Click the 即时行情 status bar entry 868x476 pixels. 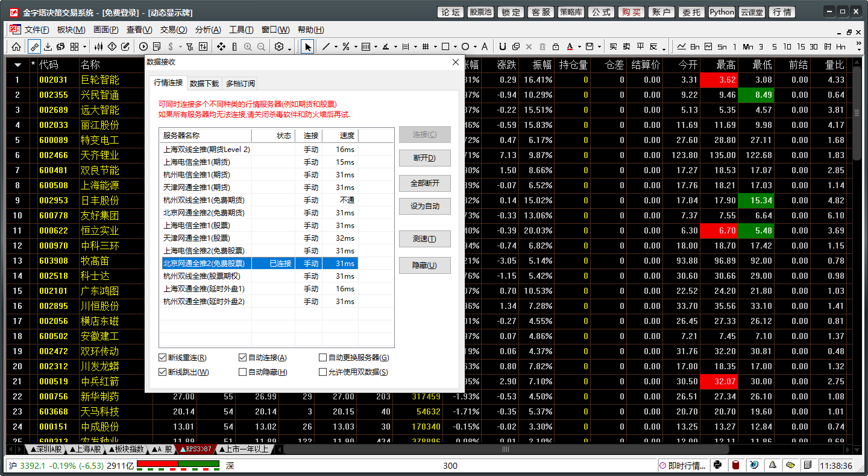682,465
